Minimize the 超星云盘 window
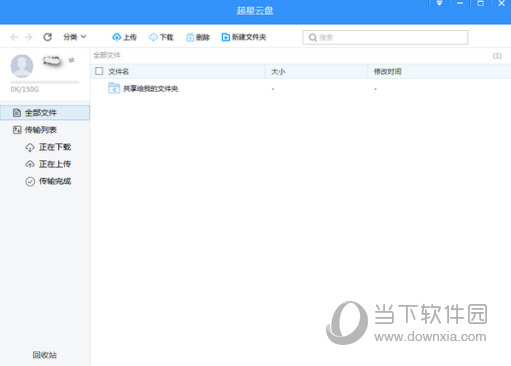The image size is (511, 366). click(x=460, y=3)
